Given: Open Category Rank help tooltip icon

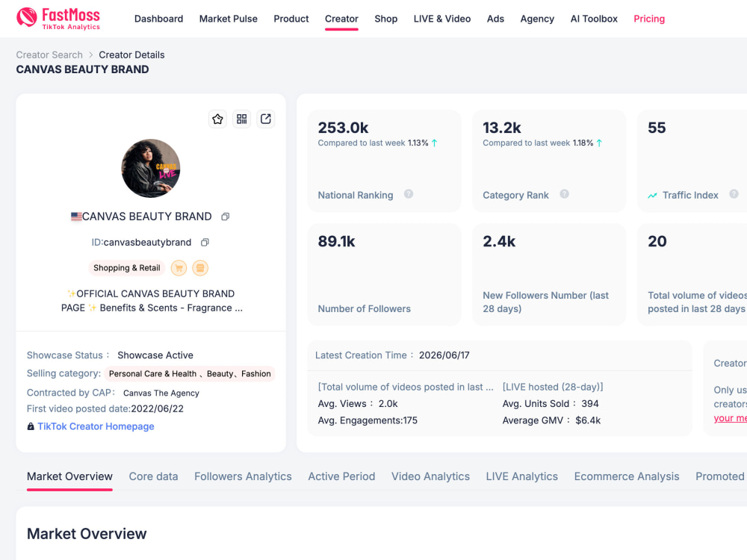Looking at the screenshot, I should pos(564,194).
